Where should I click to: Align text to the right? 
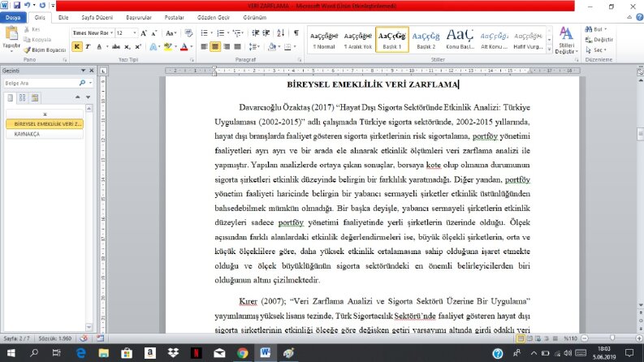tap(227, 47)
